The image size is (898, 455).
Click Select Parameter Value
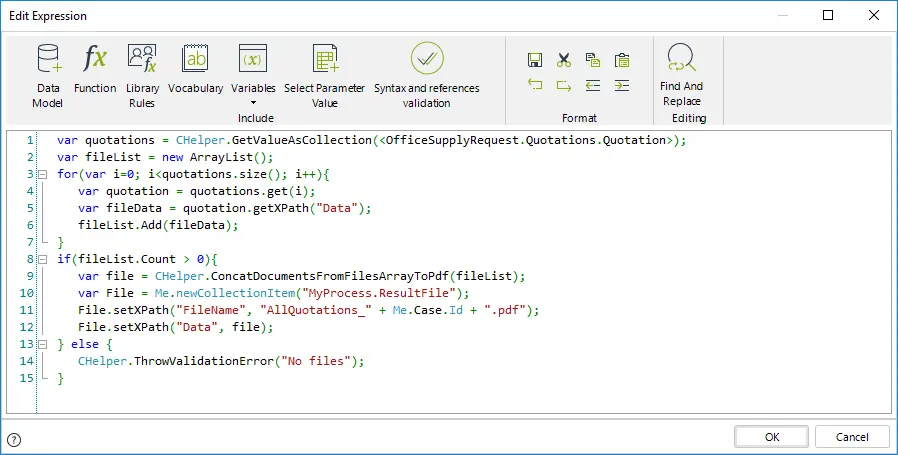coord(325,76)
